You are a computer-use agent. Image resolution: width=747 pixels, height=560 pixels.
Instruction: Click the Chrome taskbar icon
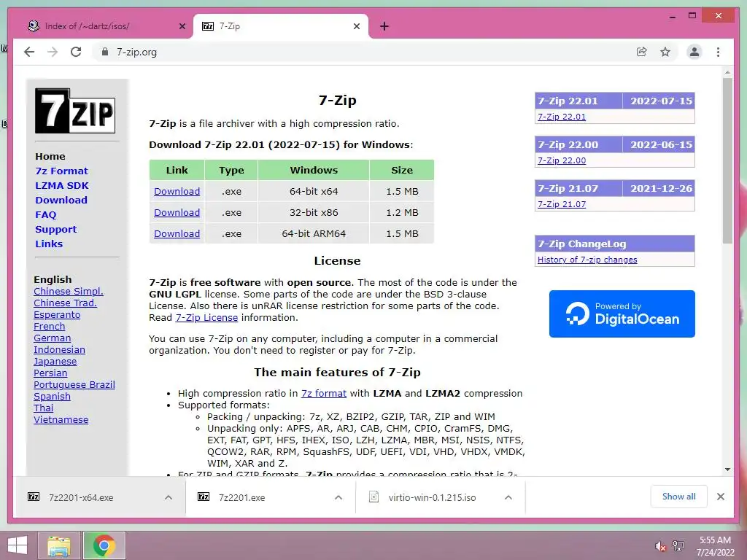click(104, 545)
